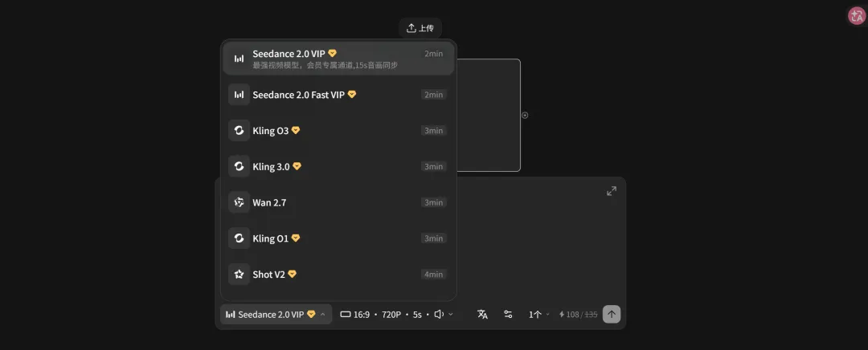The image size is (868, 350).
Task: Click the 2min badge on Seedance 2.0 Fast VIP
Action: point(434,95)
